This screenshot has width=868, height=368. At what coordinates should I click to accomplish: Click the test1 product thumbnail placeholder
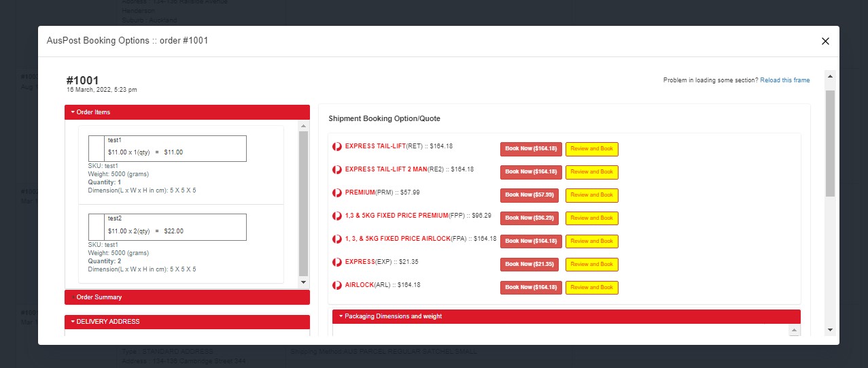click(x=96, y=148)
